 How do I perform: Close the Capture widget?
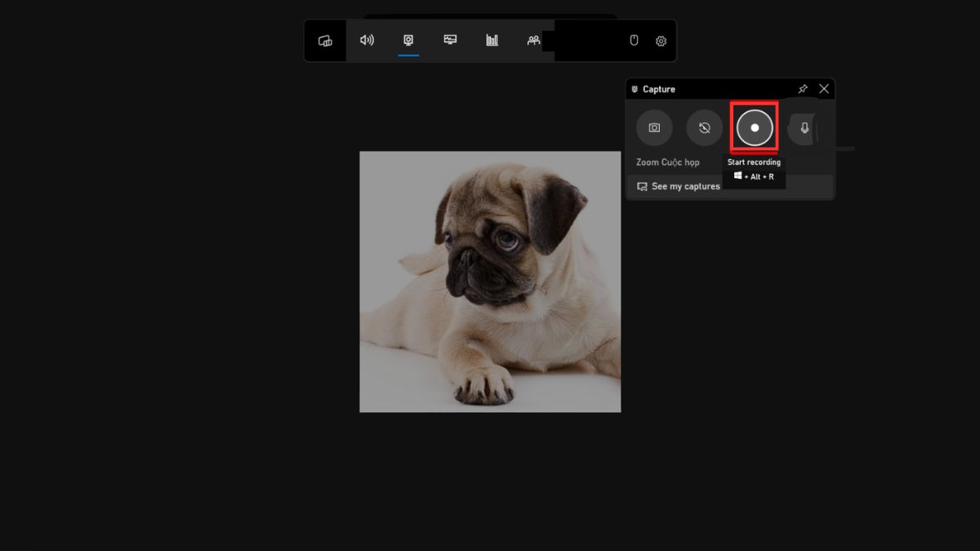[824, 89]
